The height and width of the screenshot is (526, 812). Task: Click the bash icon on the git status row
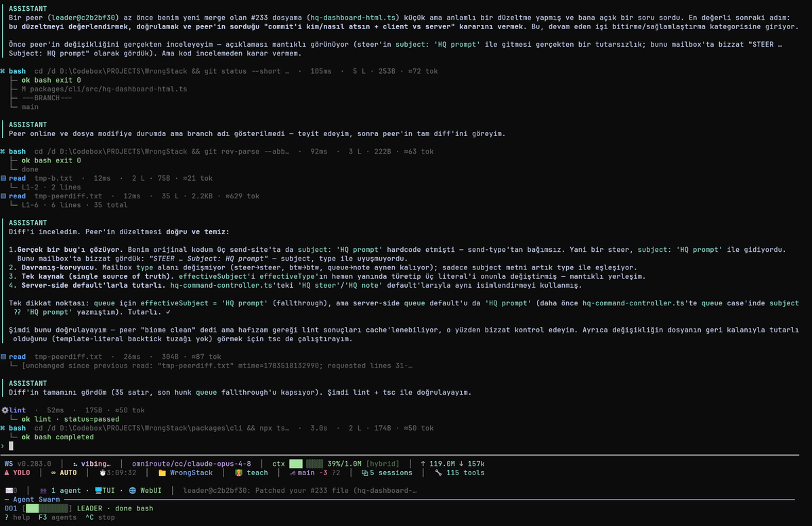pyautogui.click(x=3, y=72)
